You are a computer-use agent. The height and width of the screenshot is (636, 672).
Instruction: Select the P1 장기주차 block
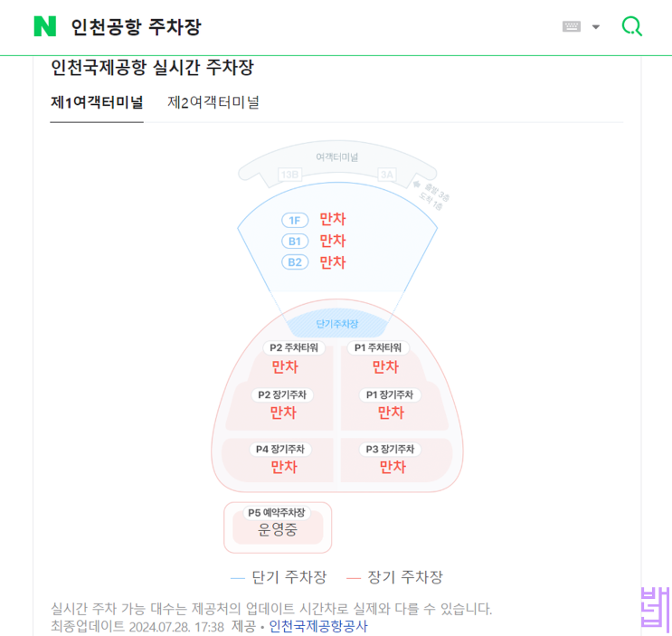click(x=390, y=404)
